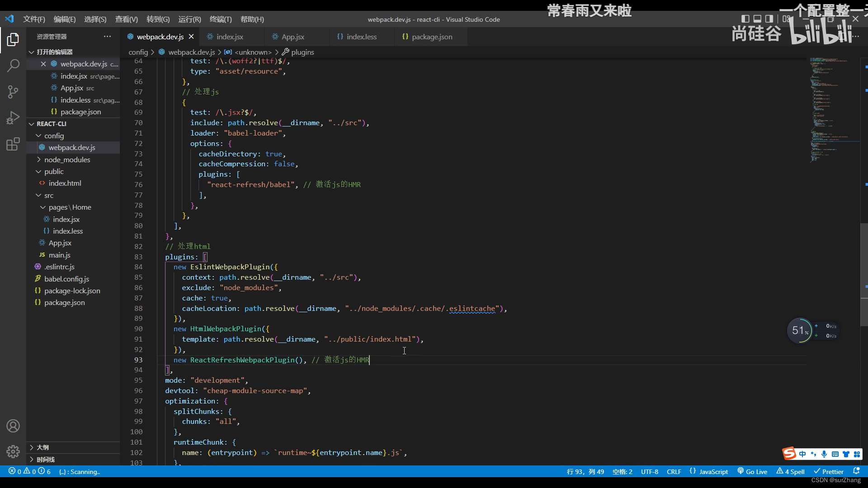Click the plugins breadcrumb segment
Image resolution: width=868 pixels, height=488 pixels.
click(302, 52)
